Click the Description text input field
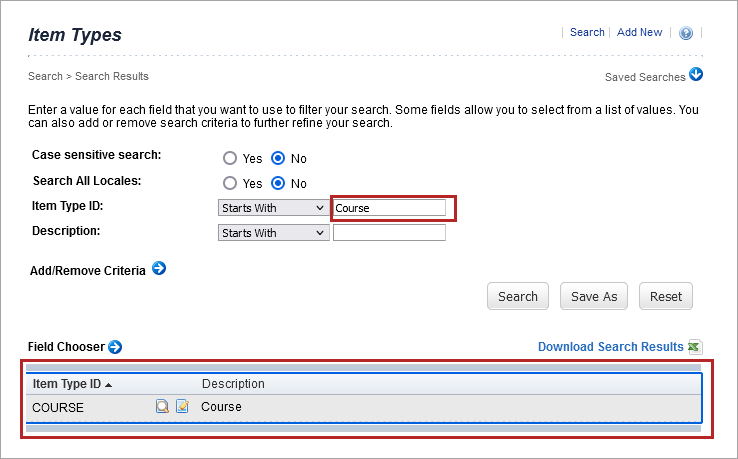This screenshot has width=738, height=459. [389, 233]
